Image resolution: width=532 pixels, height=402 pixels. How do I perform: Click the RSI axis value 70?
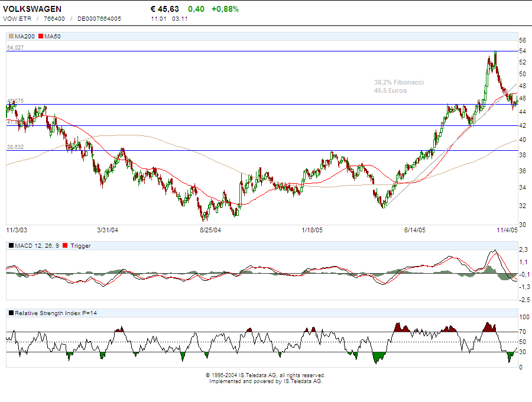tap(523, 332)
